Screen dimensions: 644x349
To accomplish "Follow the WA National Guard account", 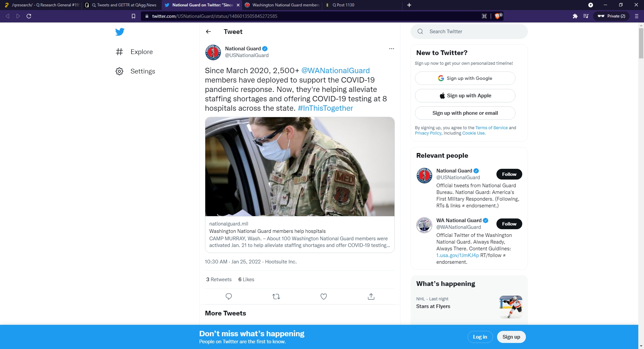I will click(x=509, y=224).
